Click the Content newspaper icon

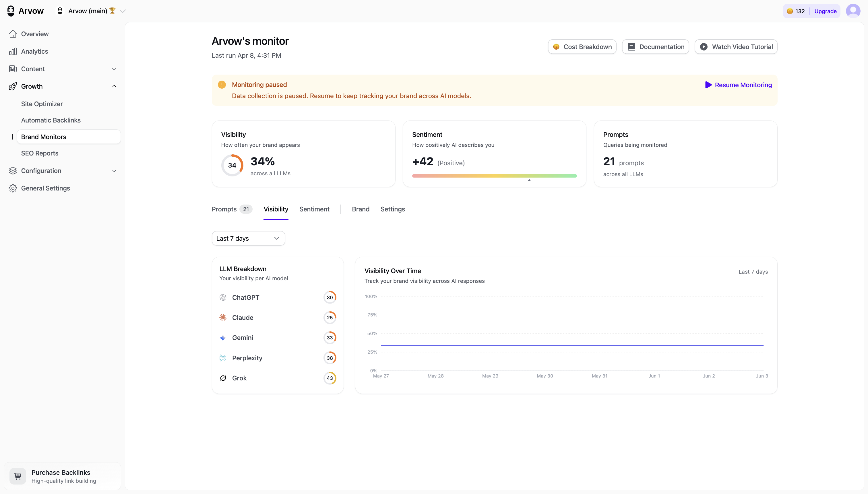[13, 69]
